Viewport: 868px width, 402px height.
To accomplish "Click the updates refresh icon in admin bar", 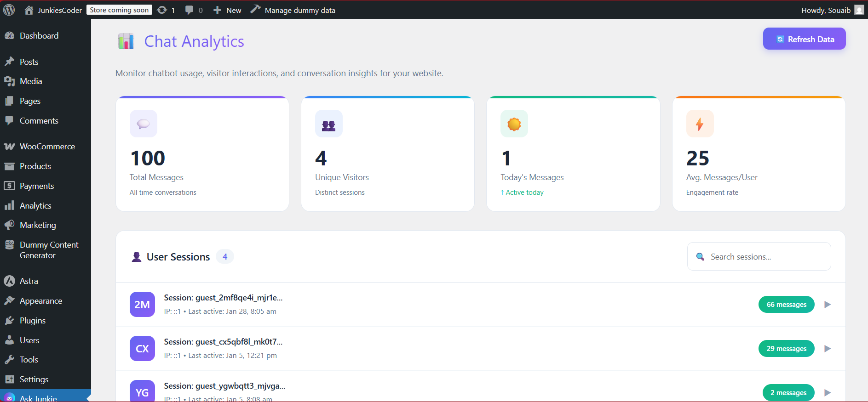I will [x=162, y=10].
